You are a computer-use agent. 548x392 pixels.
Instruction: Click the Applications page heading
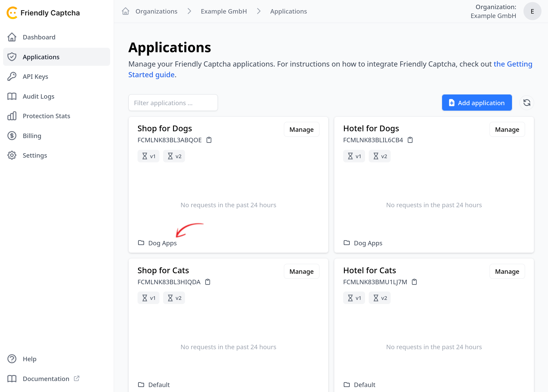[x=170, y=47]
